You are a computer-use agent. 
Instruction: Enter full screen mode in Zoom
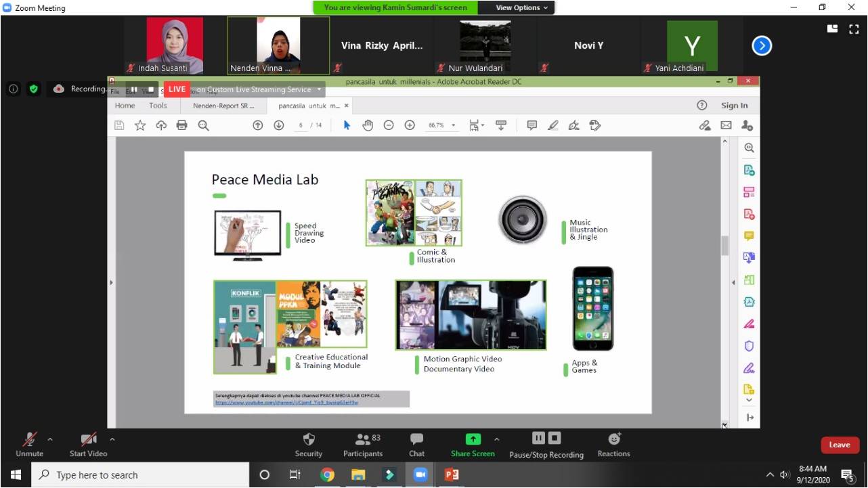pyautogui.click(x=854, y=28)
